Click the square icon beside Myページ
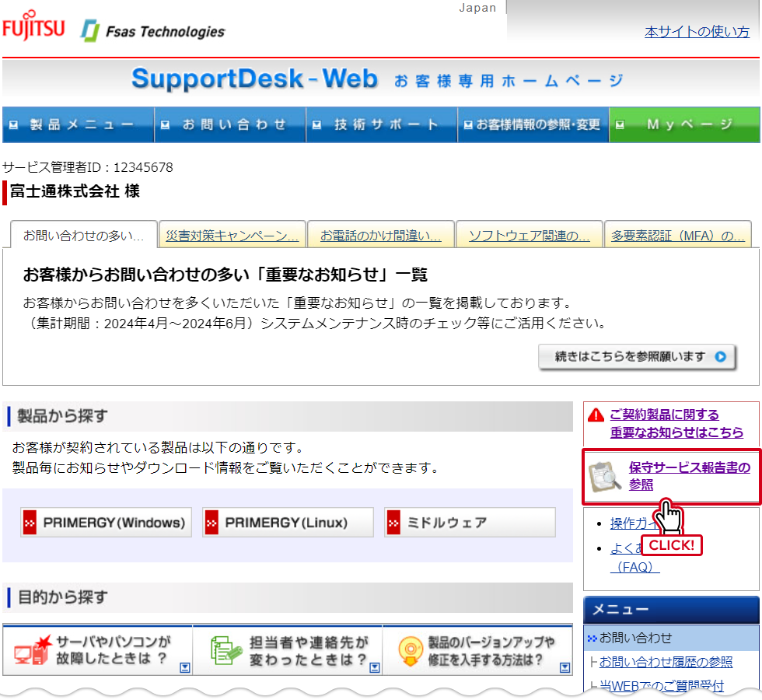Screen dimensions: 762x700 [620, 125]
